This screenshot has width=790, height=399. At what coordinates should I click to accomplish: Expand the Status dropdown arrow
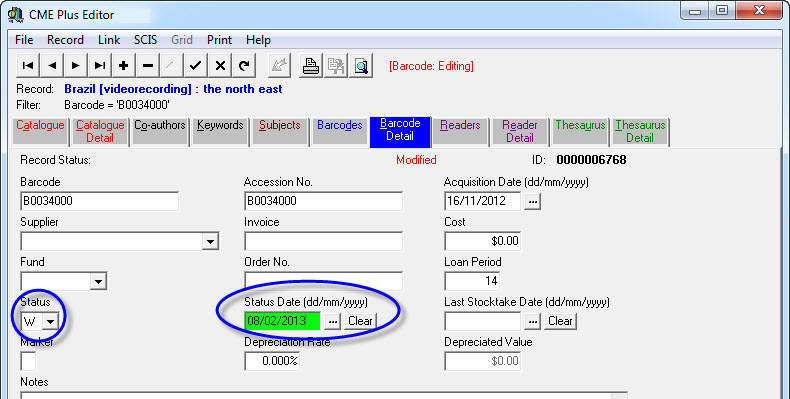click(50, 321)
